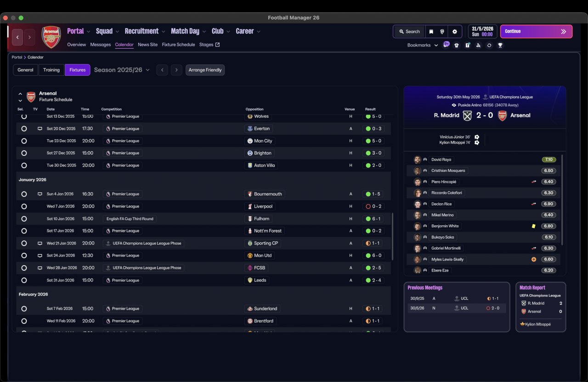Screen dimensions: 588x382
Task: Show next season with right chevron
Action: click(x=177, y=70)
